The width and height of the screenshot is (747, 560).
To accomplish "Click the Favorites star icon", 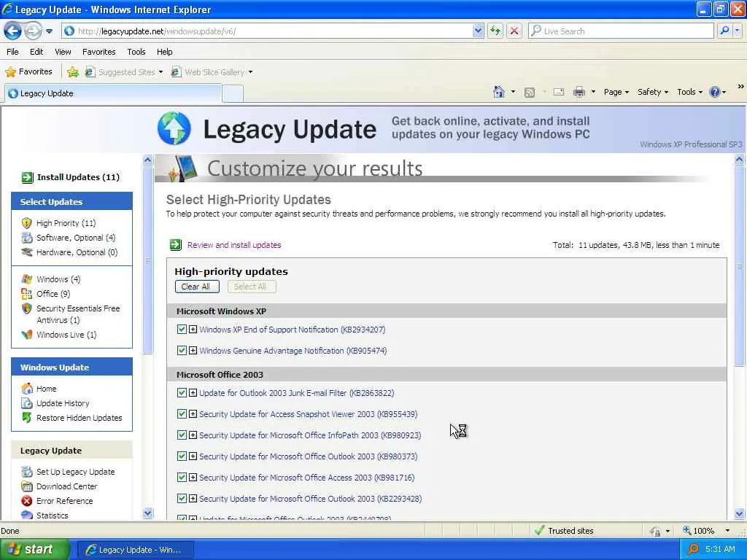I will [x=10, y=72].
